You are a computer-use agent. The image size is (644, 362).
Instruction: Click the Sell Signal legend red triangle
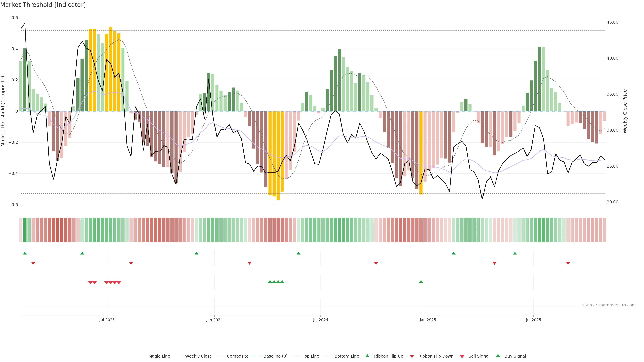[x=462, y=356]
